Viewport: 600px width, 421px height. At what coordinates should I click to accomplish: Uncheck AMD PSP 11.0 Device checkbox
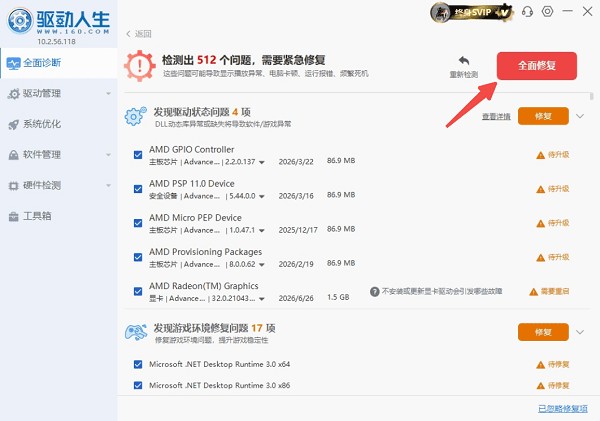[138, 189]
